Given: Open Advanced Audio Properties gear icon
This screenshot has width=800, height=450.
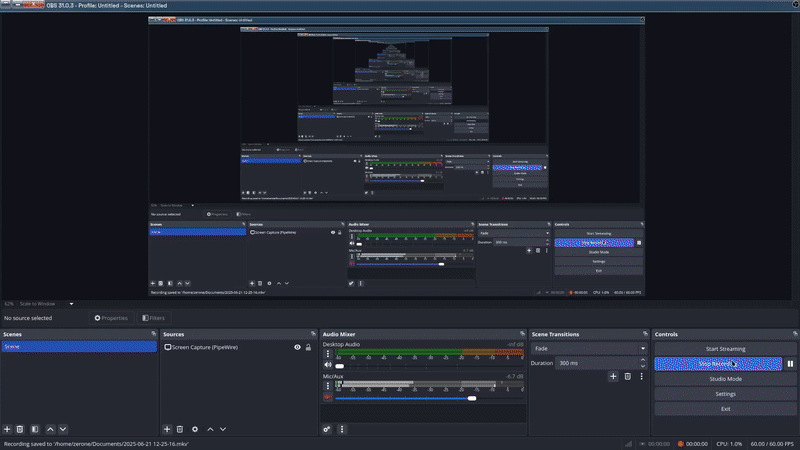Looking at the screenshot, I should coord(327,430).
